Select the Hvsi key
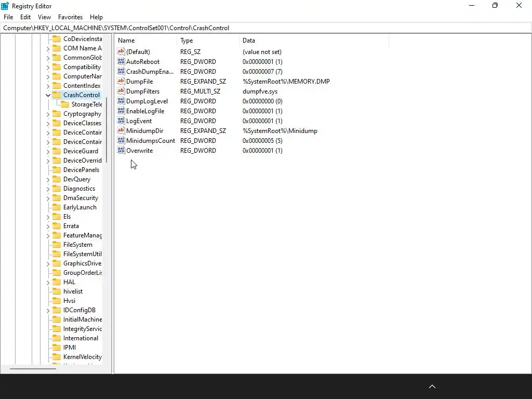The image size is (532, 399). [69, 301]
